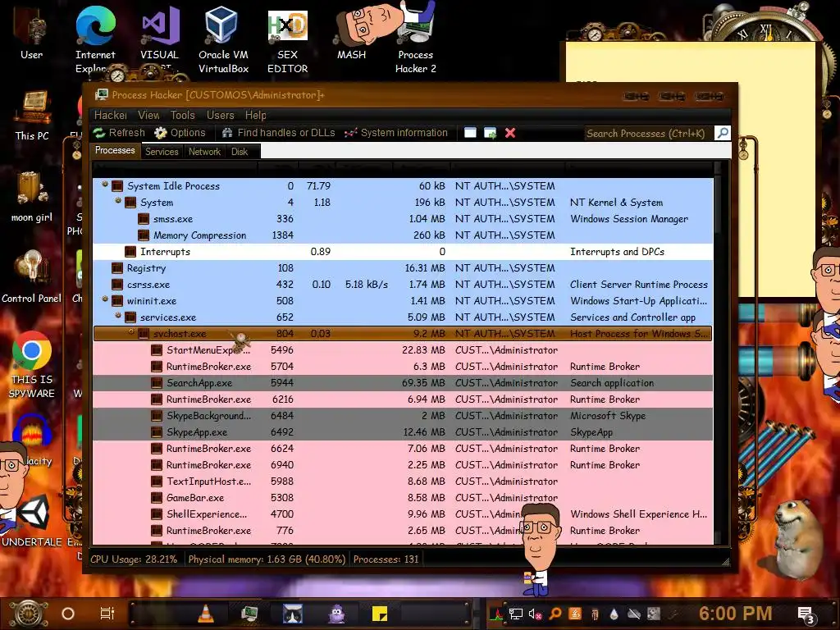
Task: Select RuntimeBroker.exe with PID 6940
Action: (403, 465)
